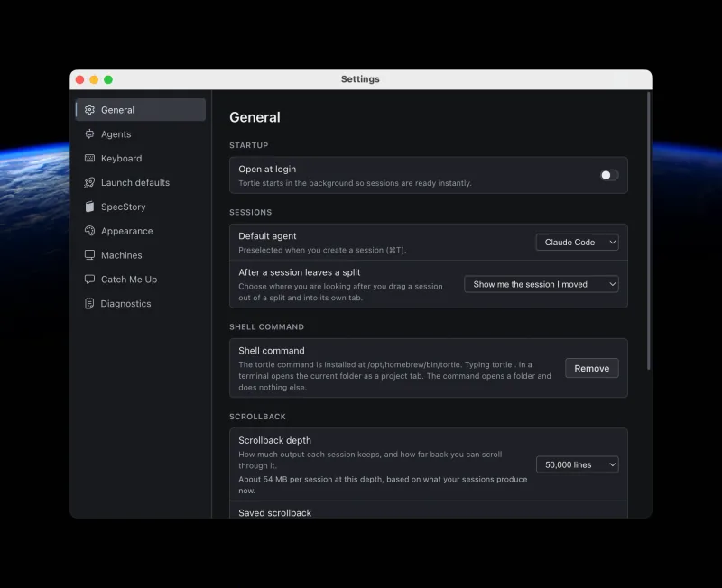The width and height of the screenshot is (722, 588).
Task: Click the Keyboard icon in sidebar
Action: (x=89, y=158)
